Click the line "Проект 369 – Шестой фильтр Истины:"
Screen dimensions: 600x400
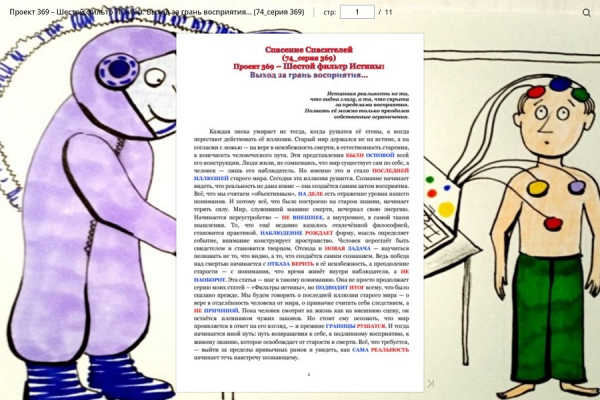[x=309, y=66]
